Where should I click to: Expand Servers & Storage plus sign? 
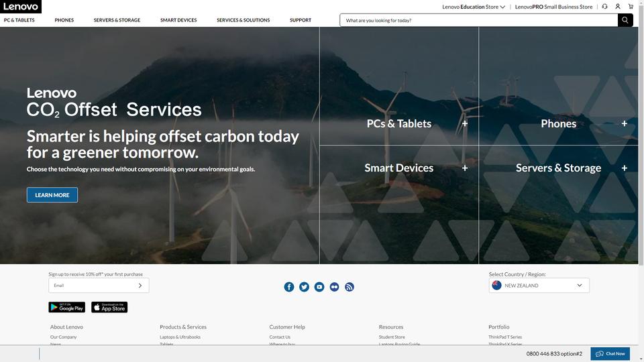click(625, 168)
